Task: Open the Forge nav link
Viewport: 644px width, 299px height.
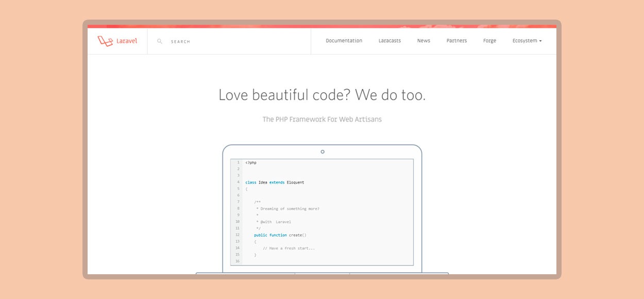Action: click(490, 41)
